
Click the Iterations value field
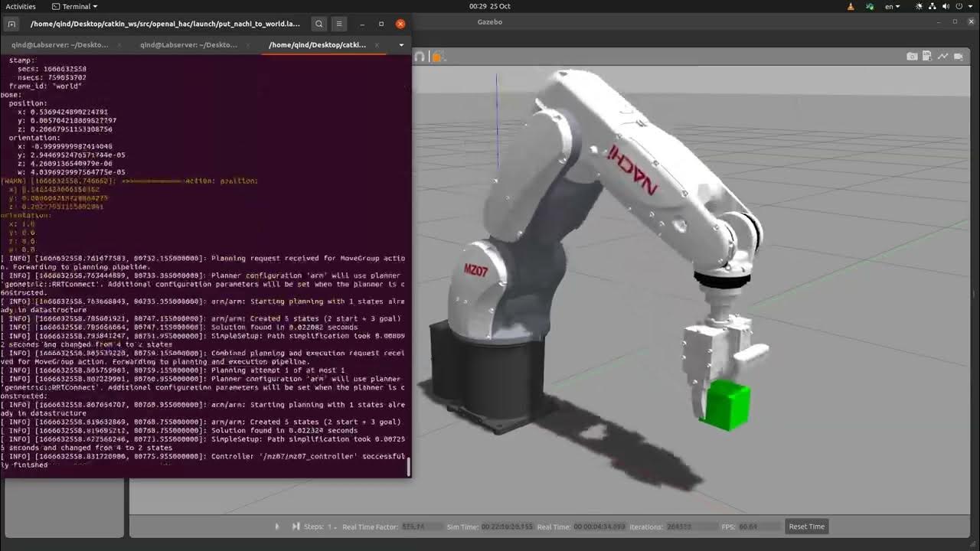point(691,527)
